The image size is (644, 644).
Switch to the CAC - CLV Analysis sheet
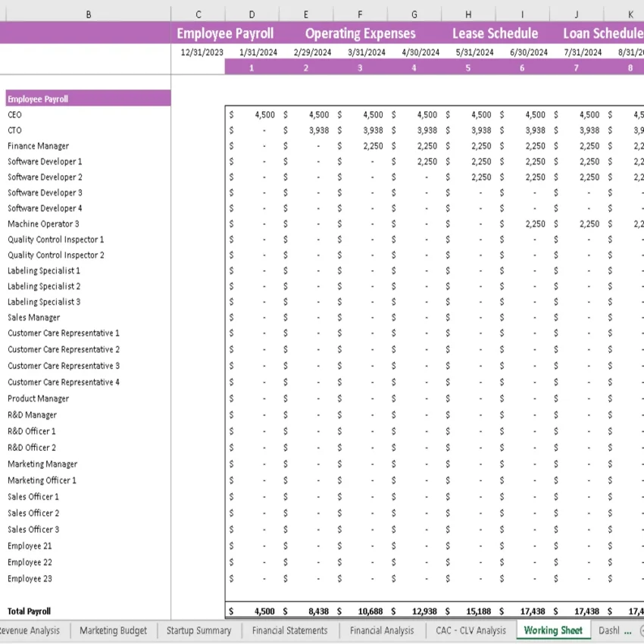coord(470,630)
